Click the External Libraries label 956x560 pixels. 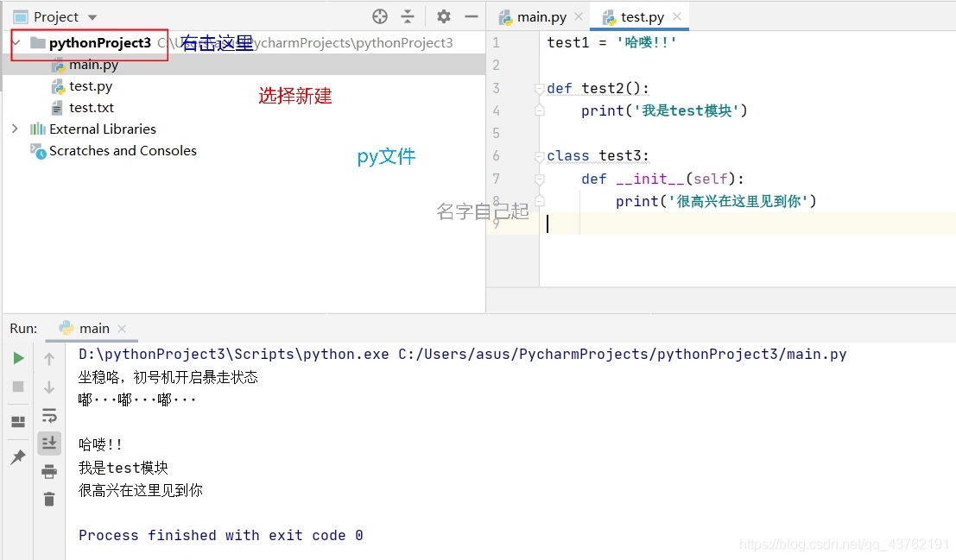click(x=103, y=129)
